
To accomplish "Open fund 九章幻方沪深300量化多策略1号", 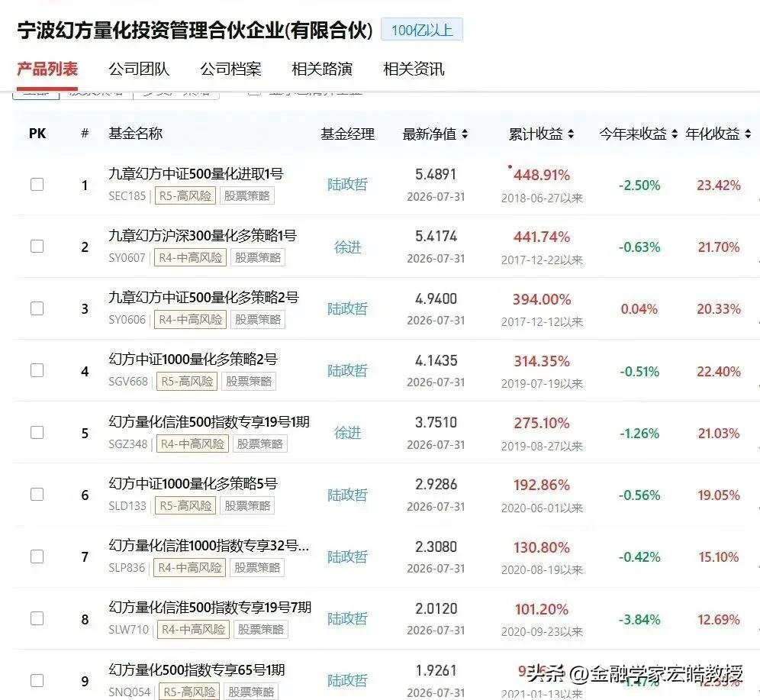I will tap(203, 236).
